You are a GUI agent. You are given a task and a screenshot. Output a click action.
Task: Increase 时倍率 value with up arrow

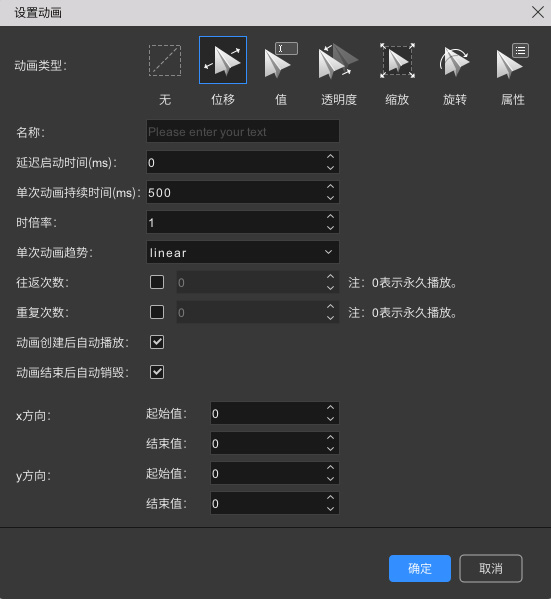(x=331, y=216)
